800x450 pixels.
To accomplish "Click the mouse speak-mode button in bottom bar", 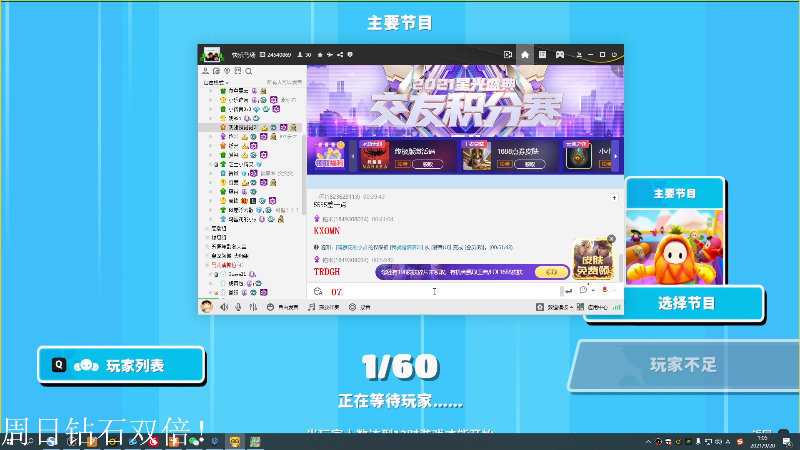I will click(283, 307).
